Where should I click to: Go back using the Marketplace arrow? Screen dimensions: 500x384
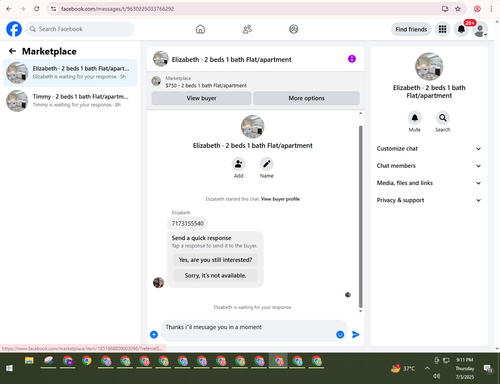[12, 51]
